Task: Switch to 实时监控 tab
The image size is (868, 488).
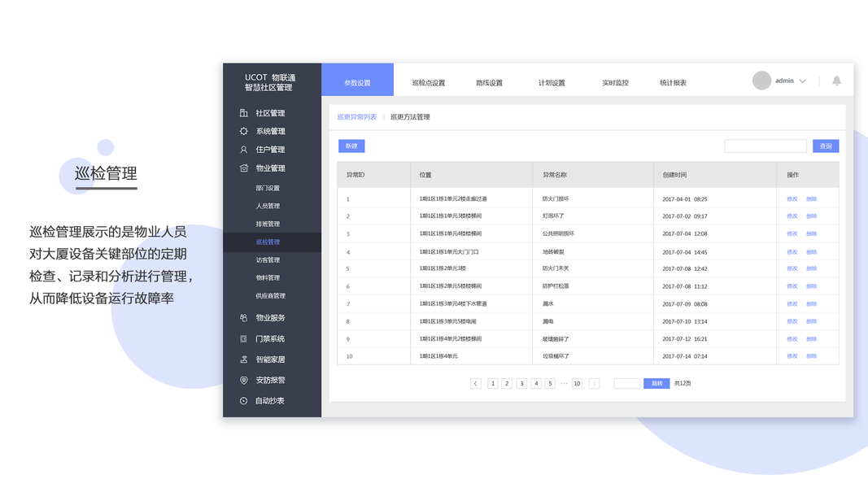Action: tap(615, 83)
